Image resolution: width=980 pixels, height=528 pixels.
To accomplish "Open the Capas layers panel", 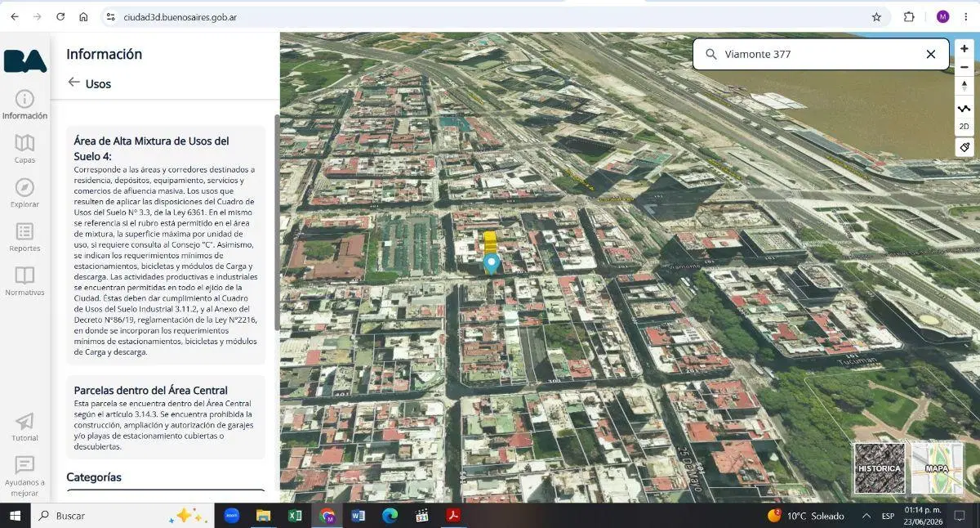I will click(x=24, y=149).
